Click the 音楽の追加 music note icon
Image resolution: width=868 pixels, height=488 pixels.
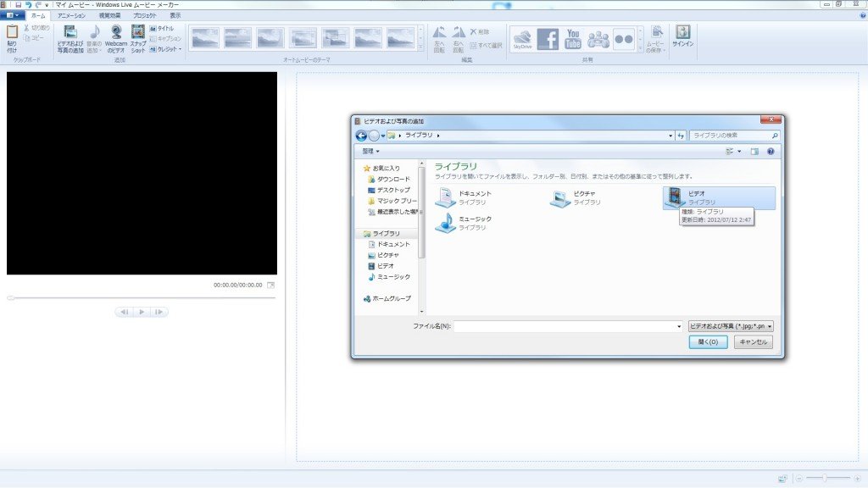click(x=95, y=32)
